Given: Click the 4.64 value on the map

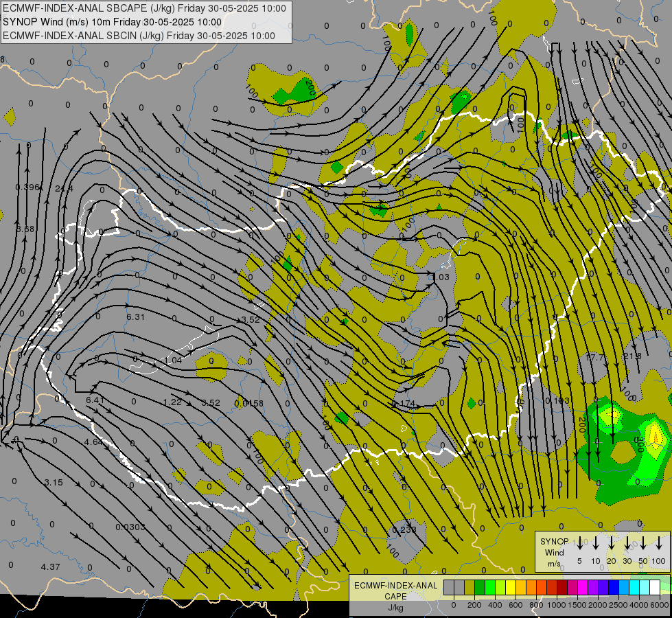Looking at the screenshot, I should (x=93, y=442).
